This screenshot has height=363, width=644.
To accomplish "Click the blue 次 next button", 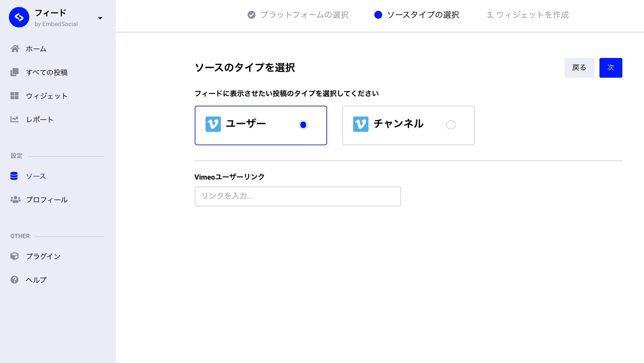I will (x=611, y=68).
